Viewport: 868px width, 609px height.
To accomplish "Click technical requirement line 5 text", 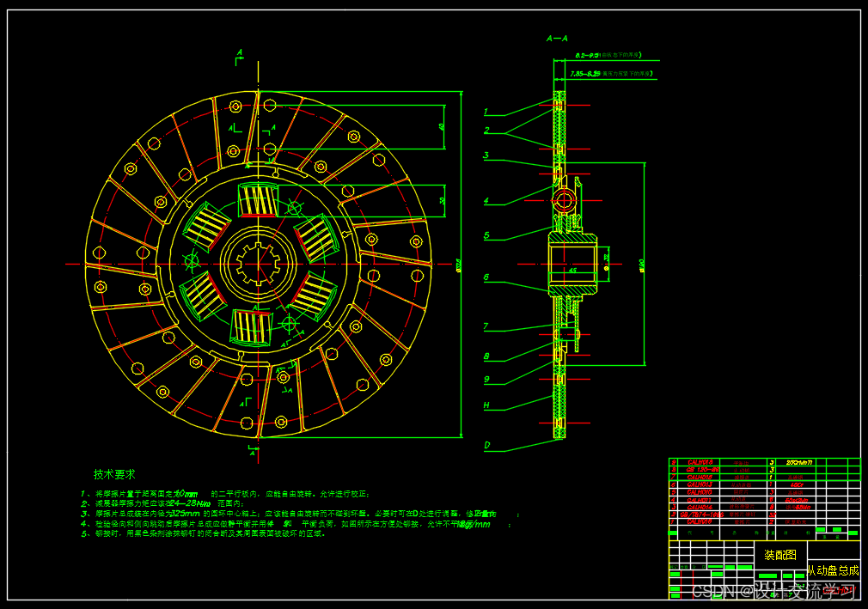I will [x=203, y=533].
